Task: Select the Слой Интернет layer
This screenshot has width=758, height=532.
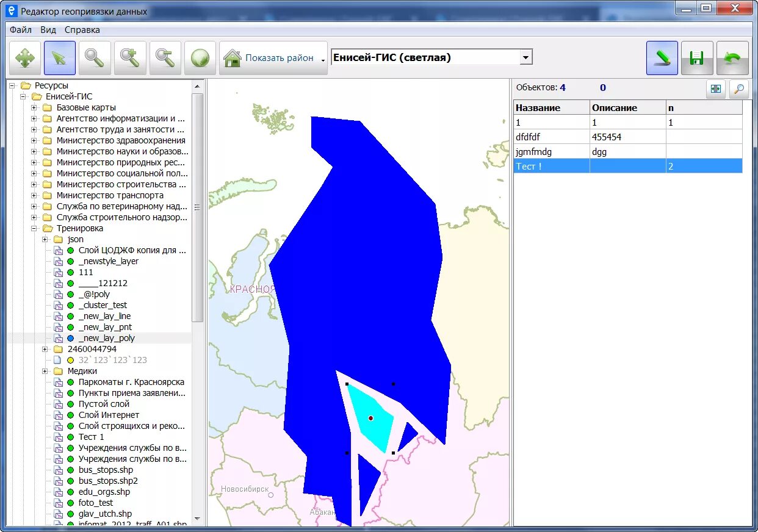Action: 109,415
